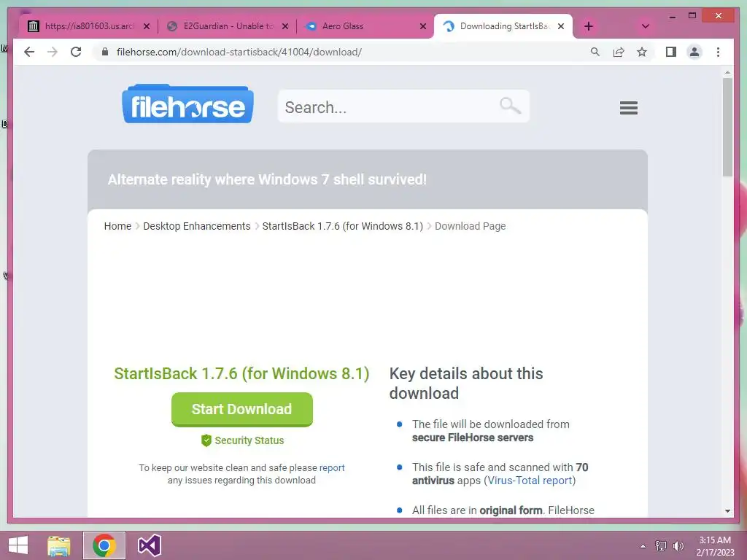View site information padlock icon

[x=105, y=52]
